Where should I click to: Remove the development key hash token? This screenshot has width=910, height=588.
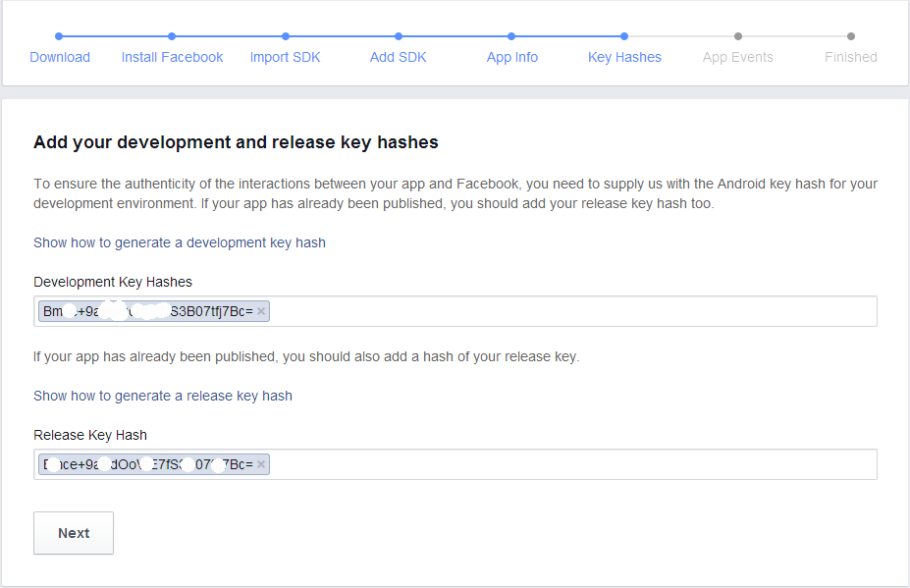tap(261, 311)
